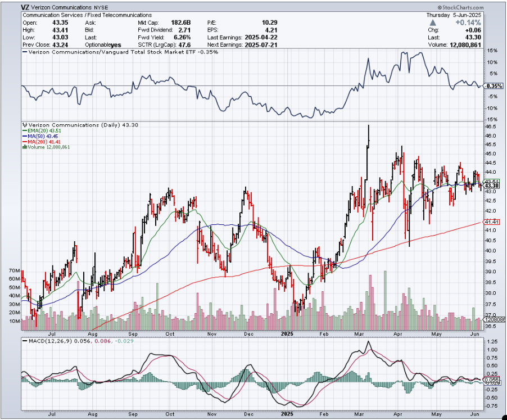Screen dimensions: 507x420
Task: Click the red 41.41 MA(200) axis tag
Action: (x=492, y=222)
